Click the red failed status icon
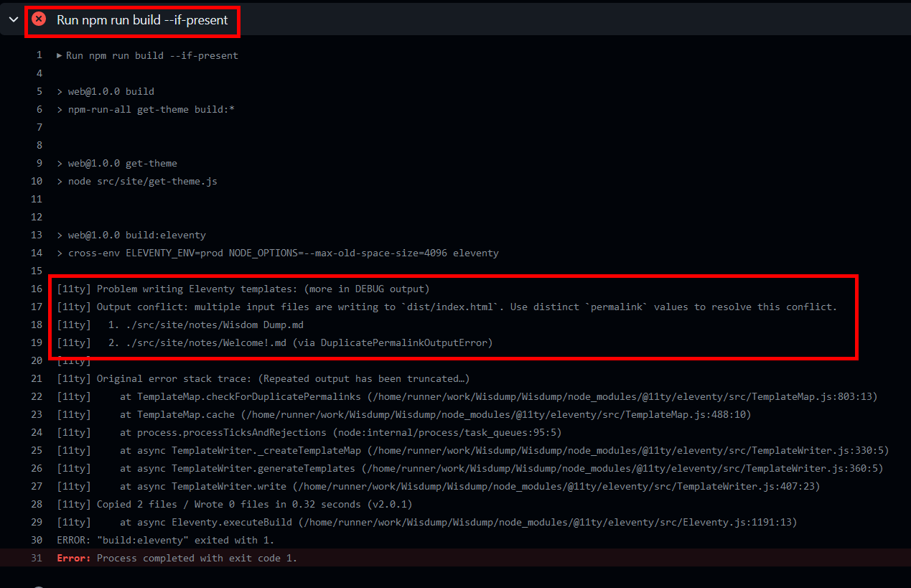This screenshot has height=588, width=911. 39,19
